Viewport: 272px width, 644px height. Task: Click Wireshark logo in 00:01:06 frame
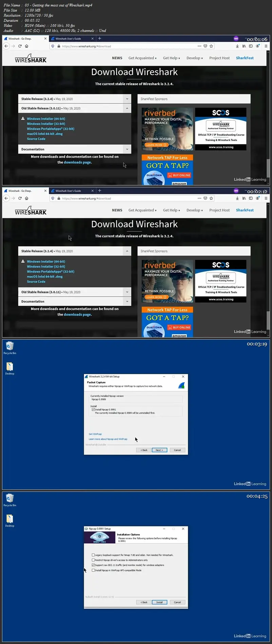(x=31, y=58)
